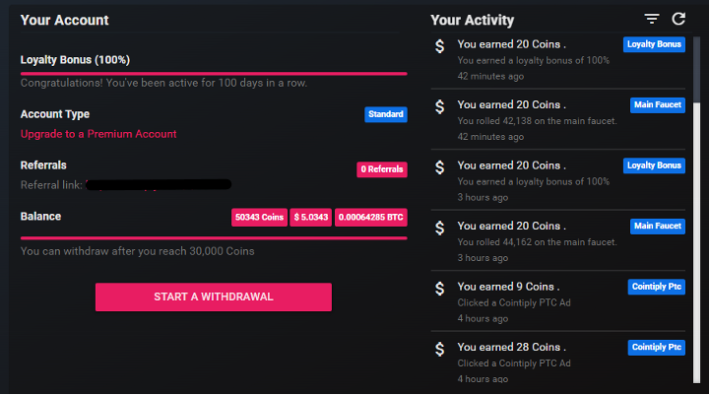Select text 'You can withdraw after you reach 30,000 Coins'
The image size is (710, 395).
coord(137,251)
